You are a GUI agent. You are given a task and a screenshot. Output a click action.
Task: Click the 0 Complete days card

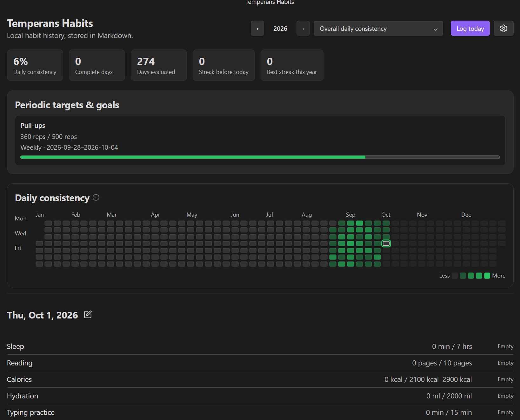click(97, 65)
